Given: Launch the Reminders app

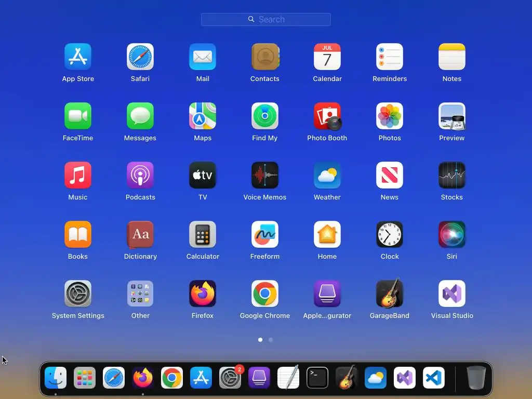Looking at the screenshot, I should tap(390, 56).
